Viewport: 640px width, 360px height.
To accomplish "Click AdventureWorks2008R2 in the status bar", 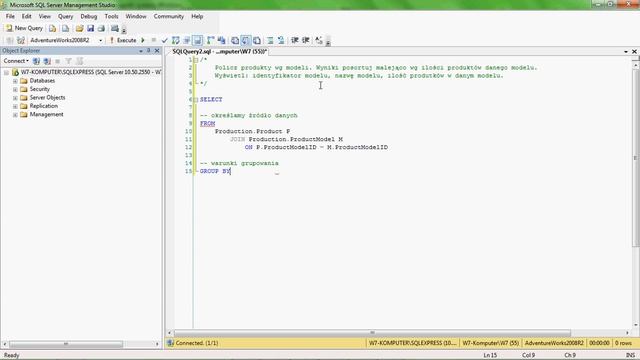I will (x=554, y=343).
